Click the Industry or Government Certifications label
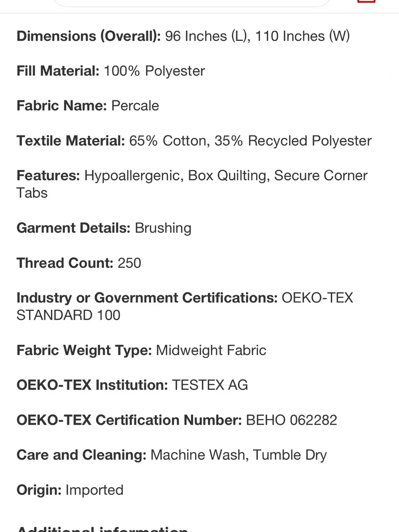This screenshot has height=532, width=399. pyautogui.click(x=147, y=298)
